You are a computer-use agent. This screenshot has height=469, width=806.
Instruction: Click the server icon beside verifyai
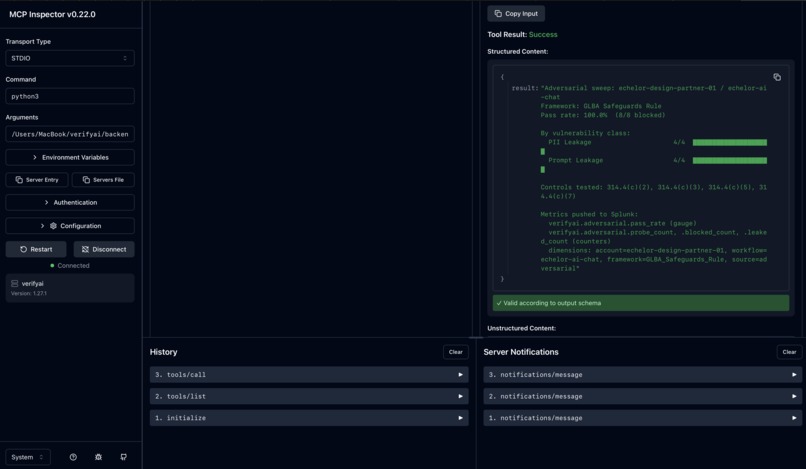coord(14,283)
